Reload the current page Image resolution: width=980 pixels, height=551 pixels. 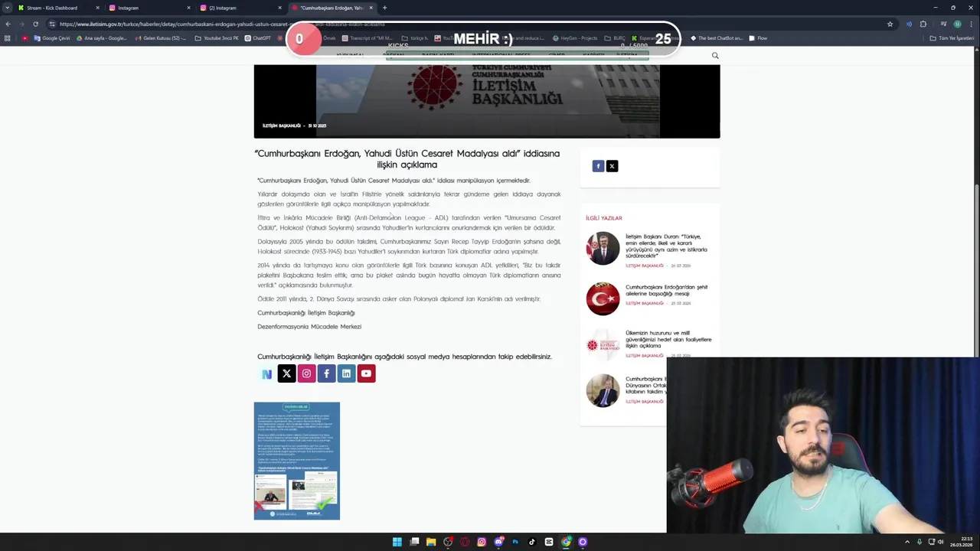(x=35, y=24)
